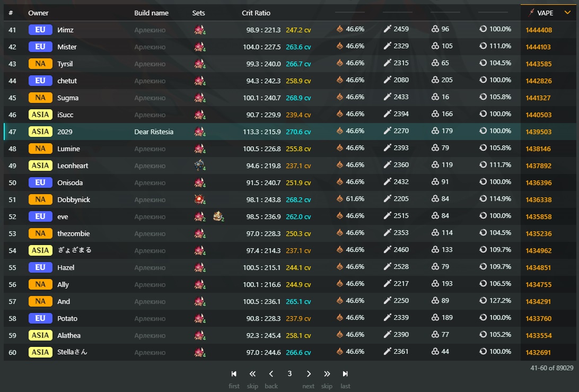This screenshot has height=392, width=579.
Task: Click the Pyro damage icon in Иimz's row
Action: click(340, 30)
